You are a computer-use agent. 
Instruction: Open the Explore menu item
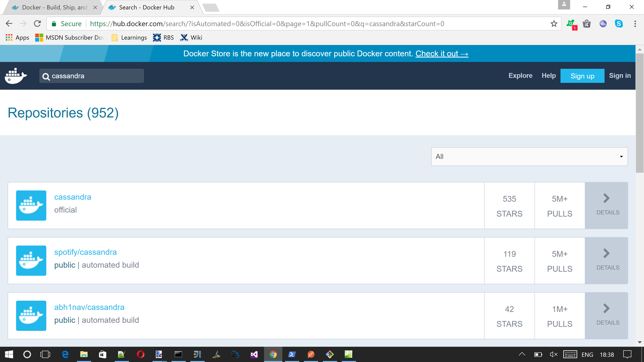[x=520, y=76]
